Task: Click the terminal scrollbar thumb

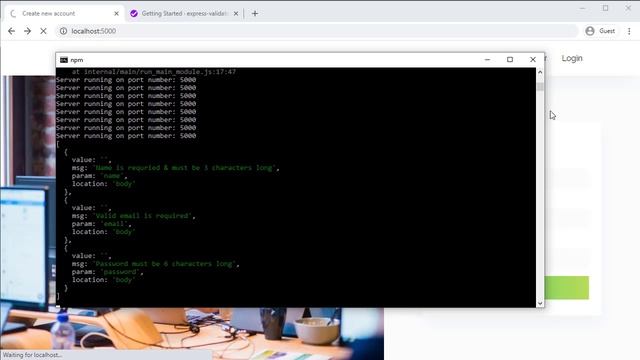Action: click(540, 87)
